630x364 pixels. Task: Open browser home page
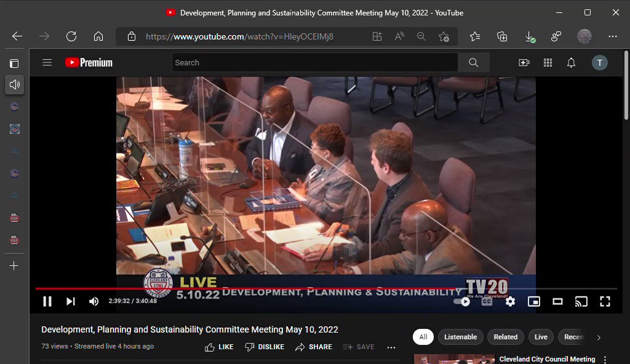coord(98,36)
